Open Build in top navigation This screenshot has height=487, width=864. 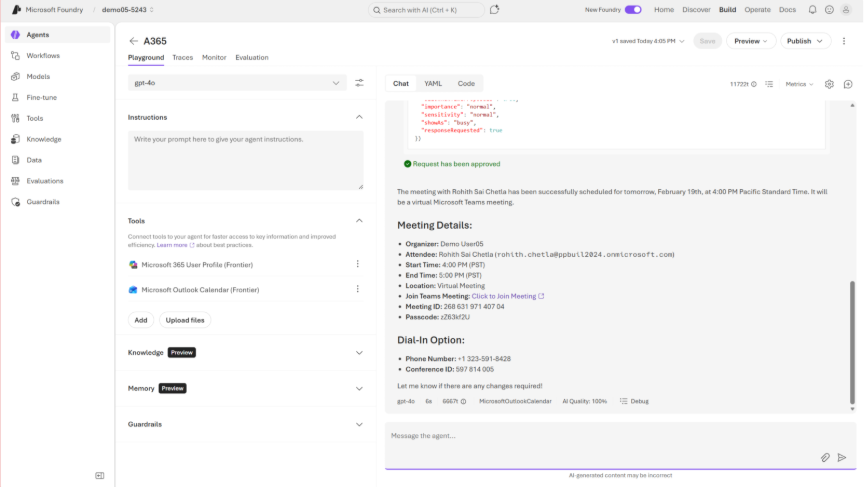click(727, 9)
